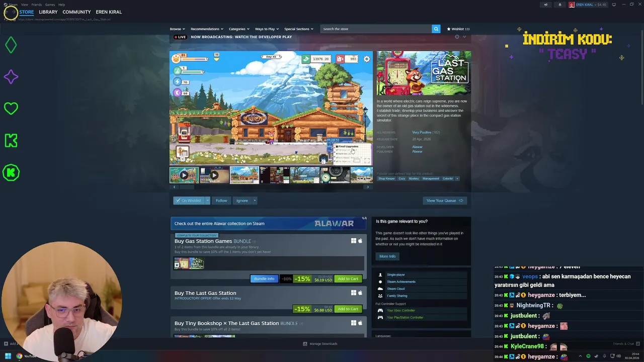Click the Steam Cloud feature icon
644x362 pixels.
[x=380, y=289]
